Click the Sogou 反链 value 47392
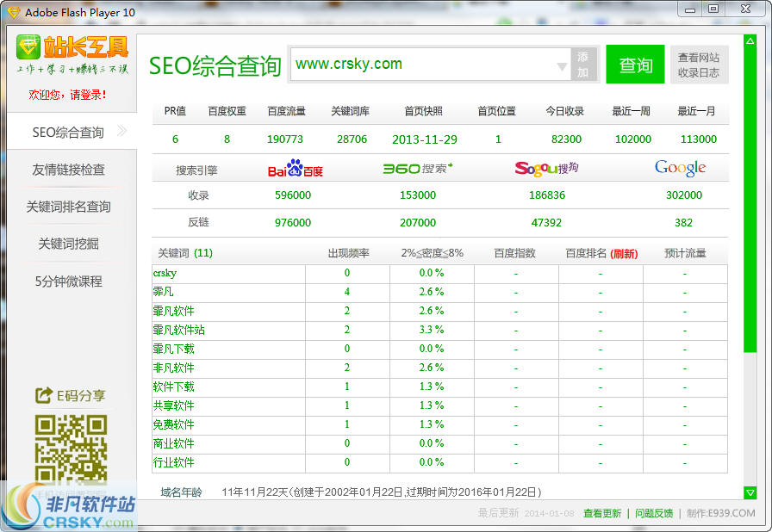The image size is (772, 532). click(546, 223)
